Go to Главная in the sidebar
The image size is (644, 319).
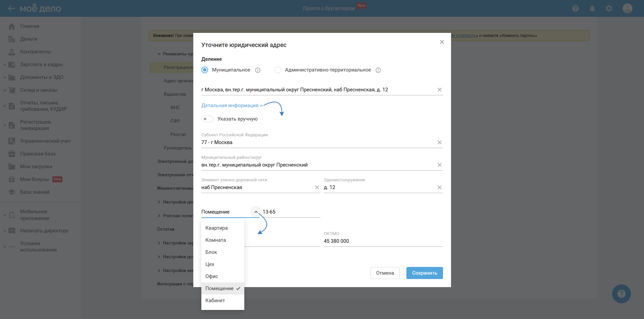click(30, 26)
